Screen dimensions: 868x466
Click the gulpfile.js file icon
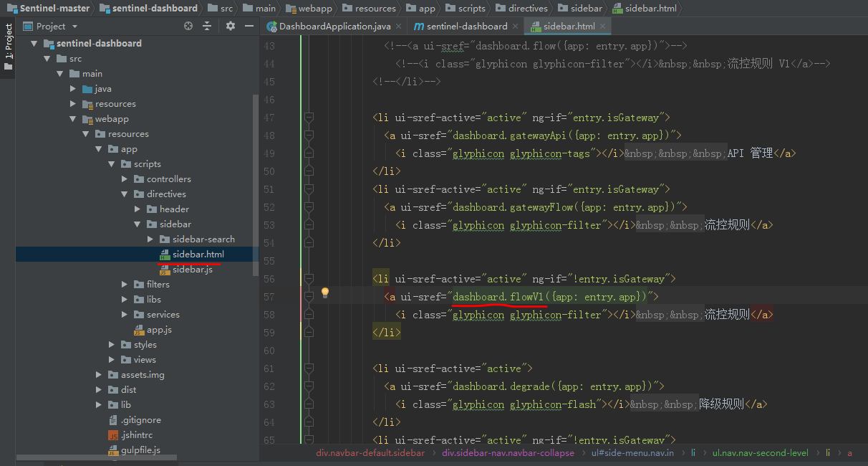pos(113,450)
